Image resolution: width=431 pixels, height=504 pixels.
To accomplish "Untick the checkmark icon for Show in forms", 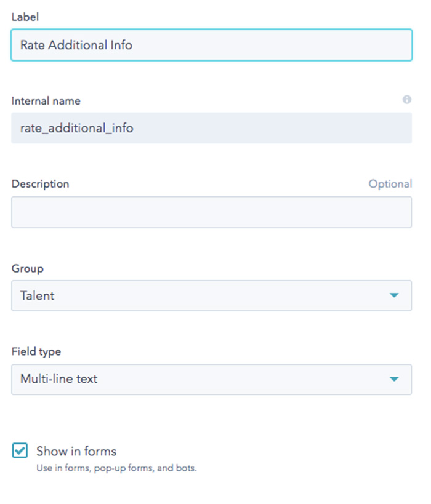I will click(20, 450).
